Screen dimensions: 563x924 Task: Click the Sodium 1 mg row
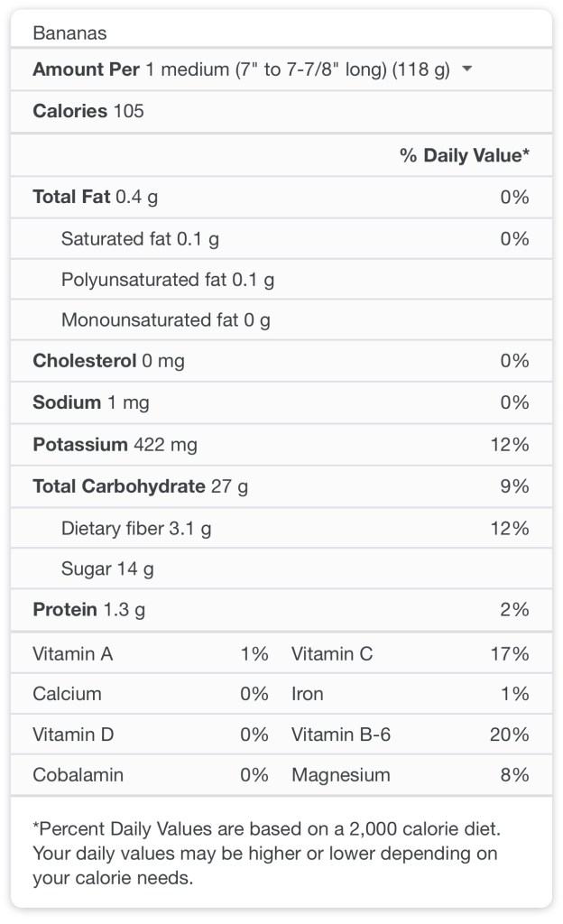pos(91,402)
